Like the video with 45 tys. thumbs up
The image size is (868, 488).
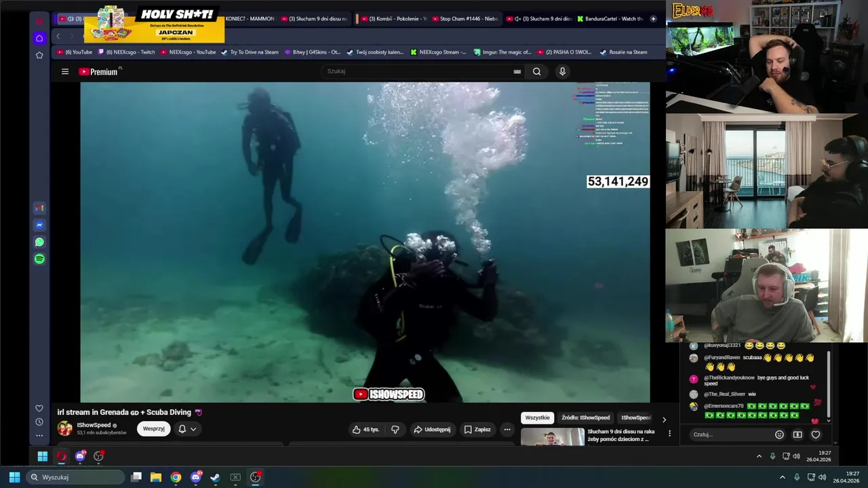point(366,429)
